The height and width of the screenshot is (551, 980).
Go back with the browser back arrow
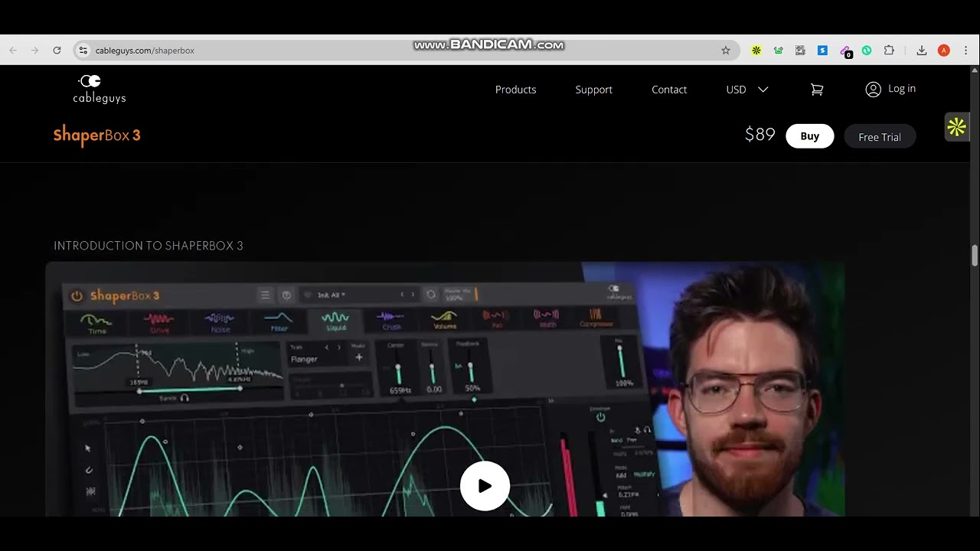pos(13,51)
